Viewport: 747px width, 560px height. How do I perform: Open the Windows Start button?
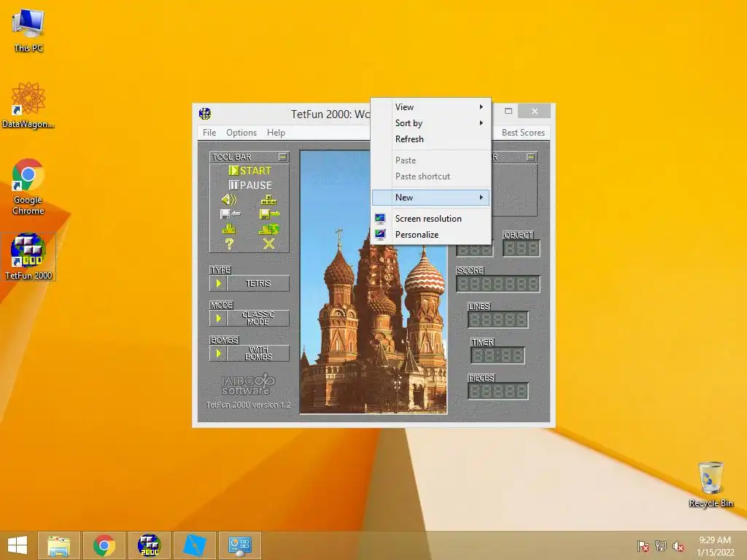pyautogui.click(x=18, y=545)
